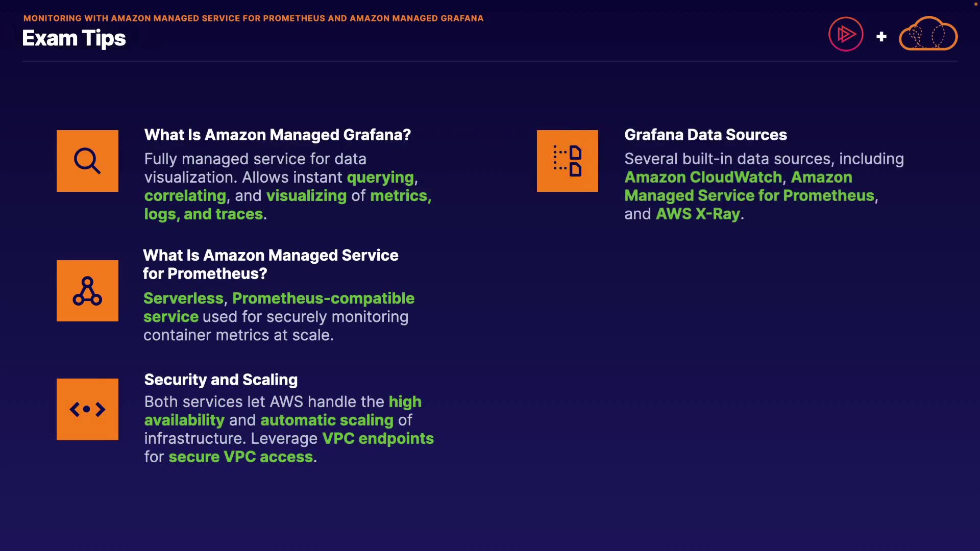Click the Managed Service for Prometheus heading
Image resolution: width=980 pixels, height=551 pixels.
point(271,264)
